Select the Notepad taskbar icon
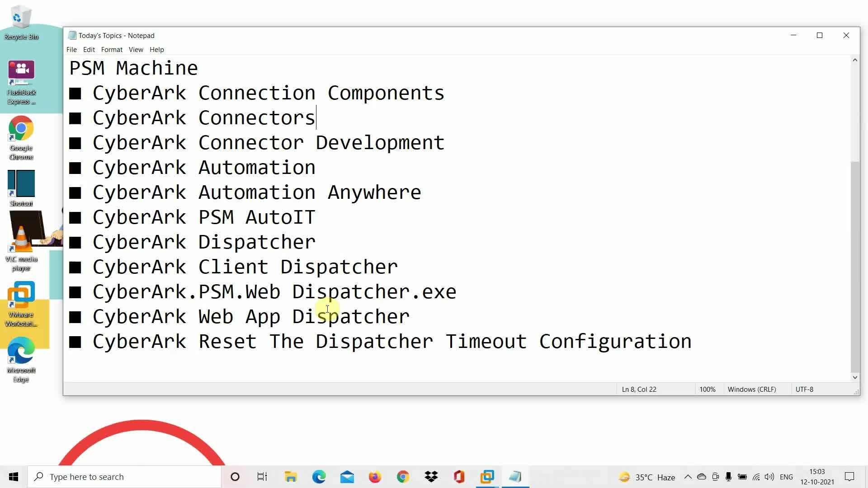Image resolution: width=868 pixels, height=488 pixels. 515,477
